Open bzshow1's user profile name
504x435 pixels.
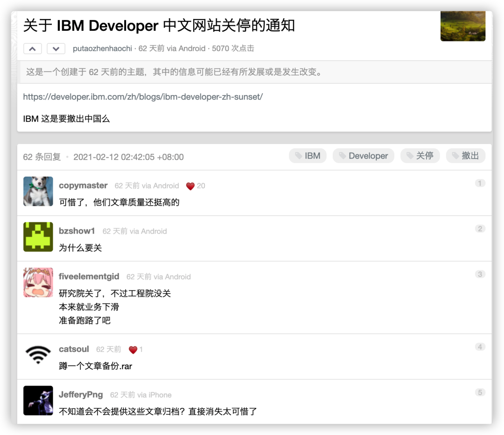point(77,231)
